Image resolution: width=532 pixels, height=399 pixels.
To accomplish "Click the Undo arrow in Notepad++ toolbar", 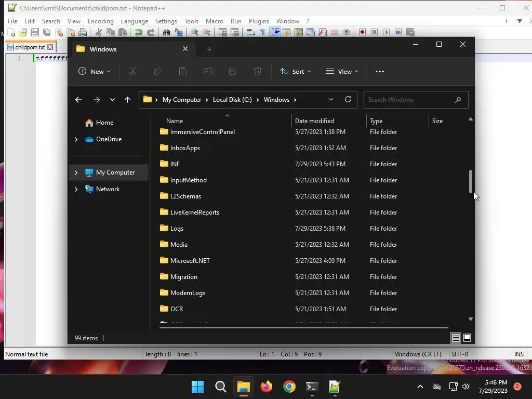I will (x=138, y=32).
